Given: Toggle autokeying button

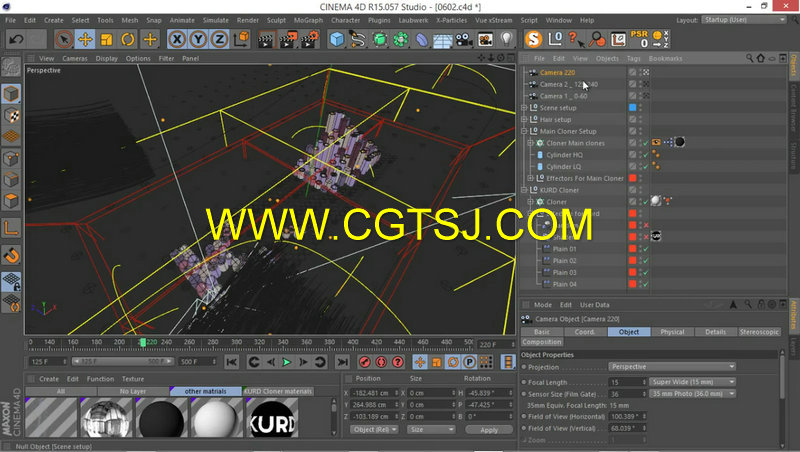Looking at the screenshot, I should pos(381,362).
